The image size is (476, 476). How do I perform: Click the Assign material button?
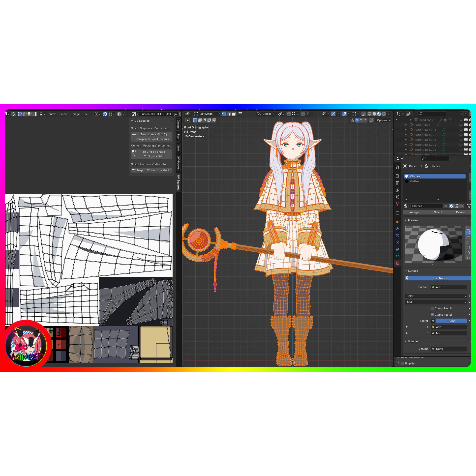[414, 212]
